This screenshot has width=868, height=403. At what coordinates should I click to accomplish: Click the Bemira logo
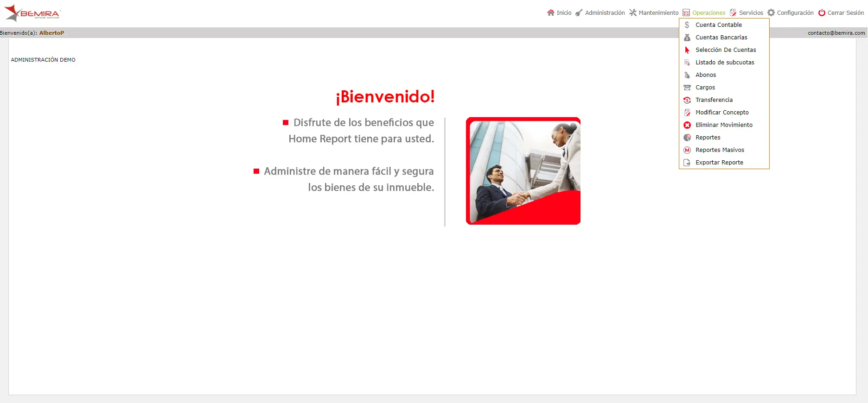(x=32, y=13)
